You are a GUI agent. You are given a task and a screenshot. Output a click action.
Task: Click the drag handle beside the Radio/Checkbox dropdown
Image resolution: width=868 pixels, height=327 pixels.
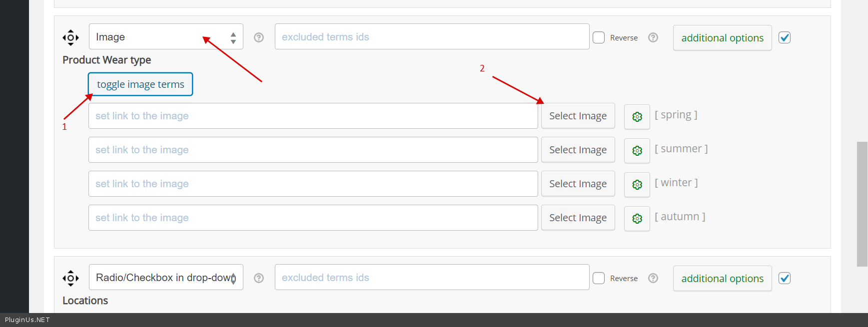pos(70,278)
